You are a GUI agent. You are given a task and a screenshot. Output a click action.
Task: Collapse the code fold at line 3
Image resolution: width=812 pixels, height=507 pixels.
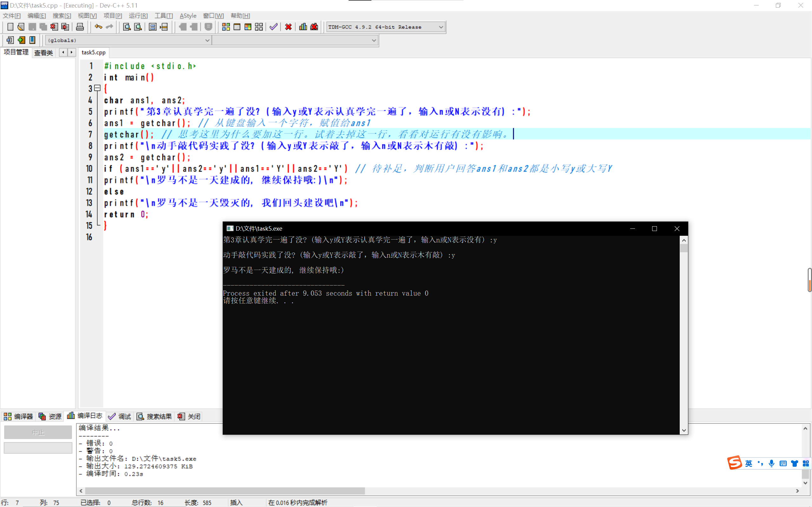point(97,88)
